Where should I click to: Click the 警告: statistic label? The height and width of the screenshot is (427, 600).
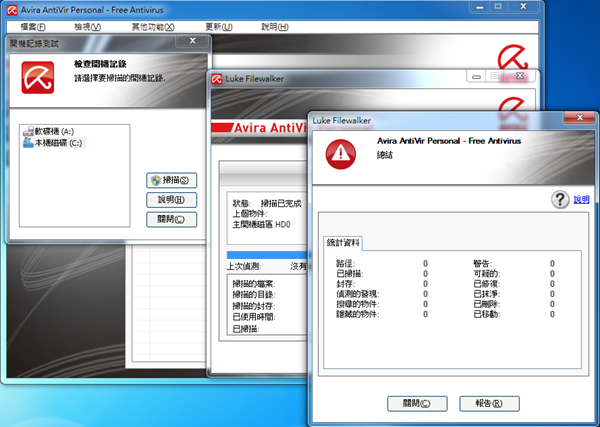(483, 264)
